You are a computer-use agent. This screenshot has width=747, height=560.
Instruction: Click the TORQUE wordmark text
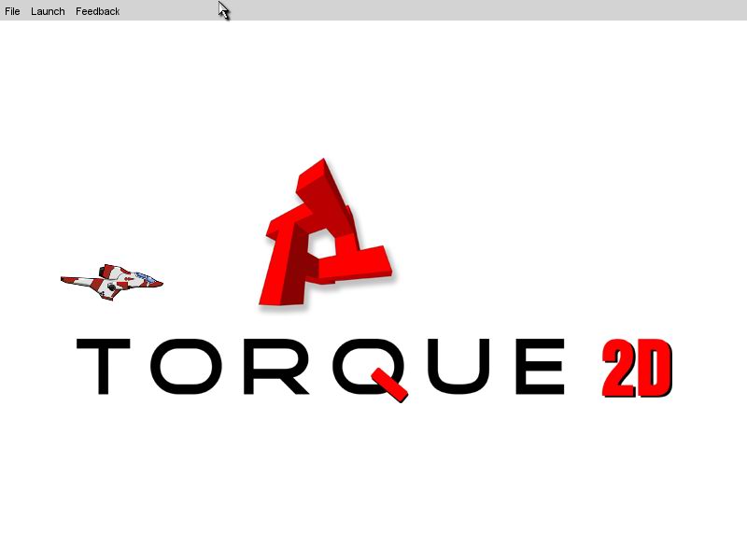[x=320, y=369]
